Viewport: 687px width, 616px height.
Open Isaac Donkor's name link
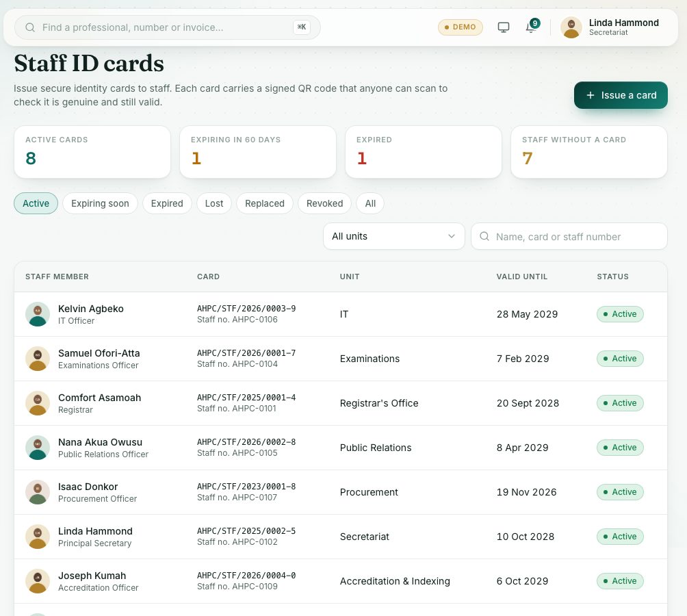point(88,487)
